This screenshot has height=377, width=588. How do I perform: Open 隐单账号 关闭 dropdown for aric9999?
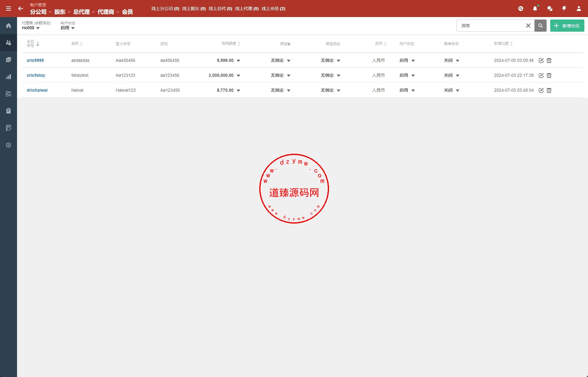point(452,60)
